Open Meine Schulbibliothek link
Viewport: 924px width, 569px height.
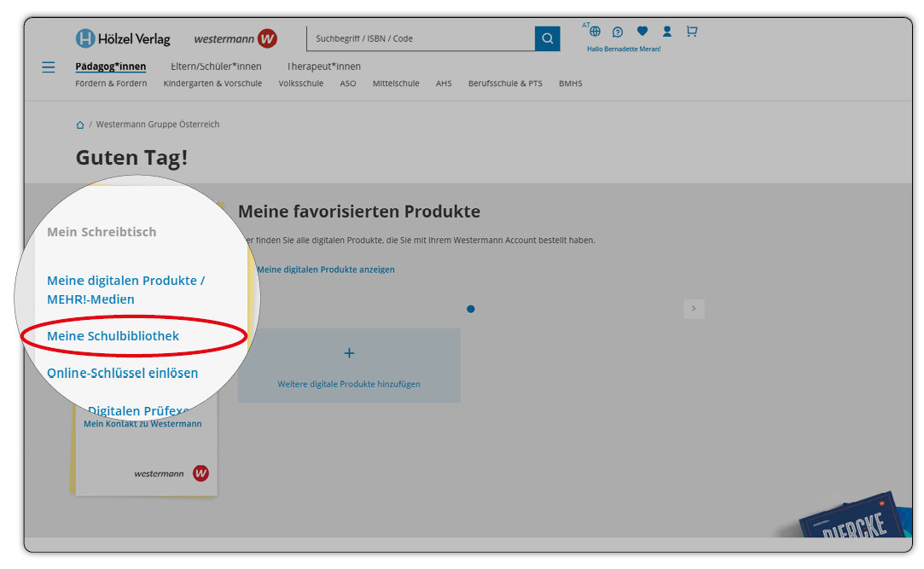tap(113, 336)
